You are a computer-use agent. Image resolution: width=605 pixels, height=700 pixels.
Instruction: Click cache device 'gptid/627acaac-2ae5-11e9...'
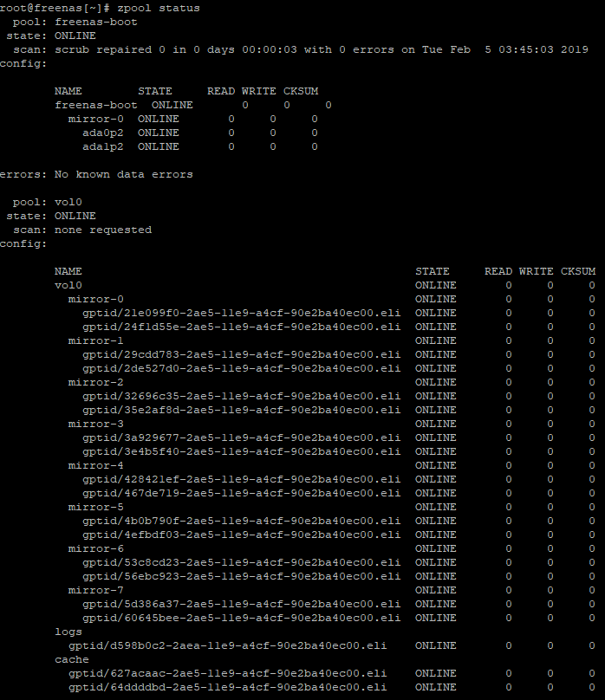click(228, 674)
